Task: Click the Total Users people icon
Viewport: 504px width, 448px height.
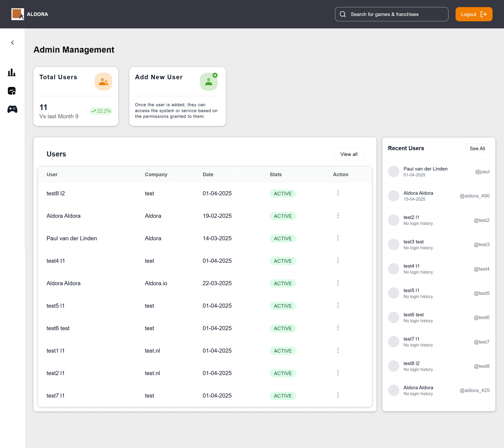Action: point(103,81)
